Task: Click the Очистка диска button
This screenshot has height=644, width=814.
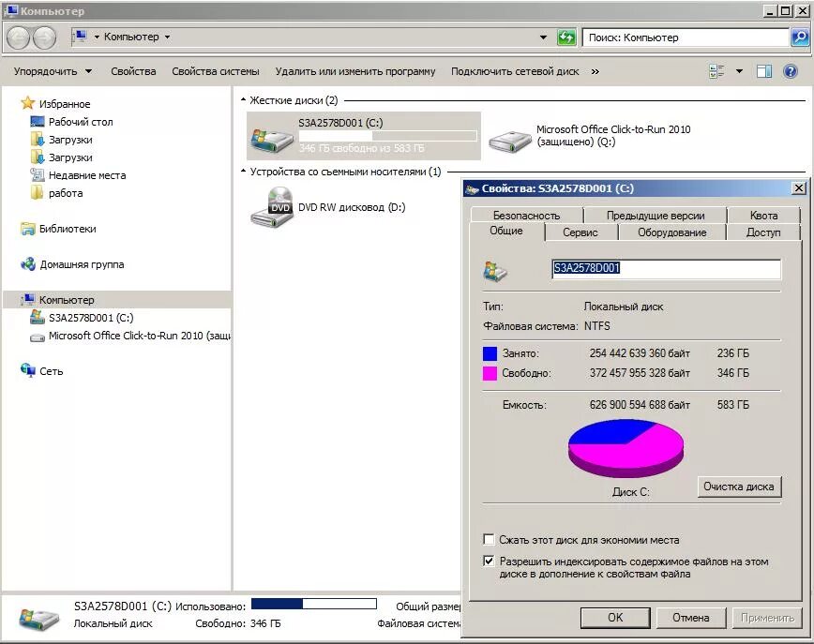Action: point(739,487)
